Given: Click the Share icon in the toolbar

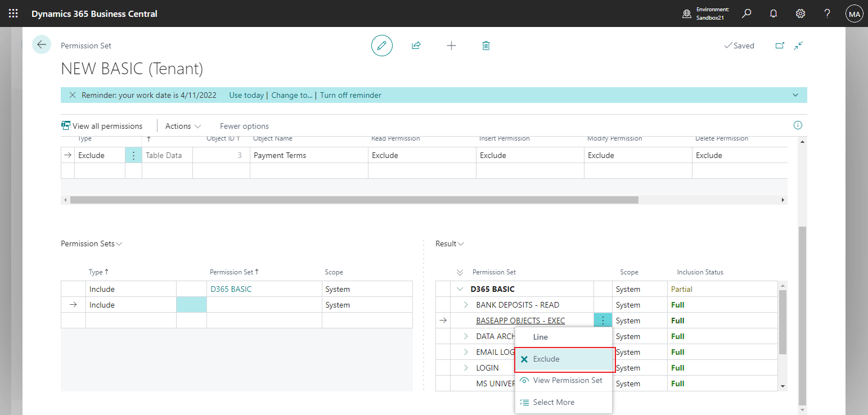Looking at the screenshot, I should 416,46.
